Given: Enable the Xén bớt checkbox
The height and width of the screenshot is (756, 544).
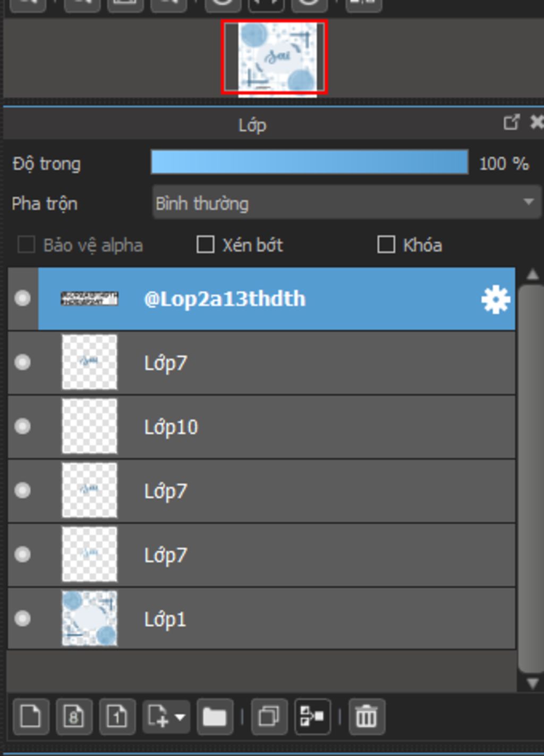Looking at the screenshot, I should [206, 245].
